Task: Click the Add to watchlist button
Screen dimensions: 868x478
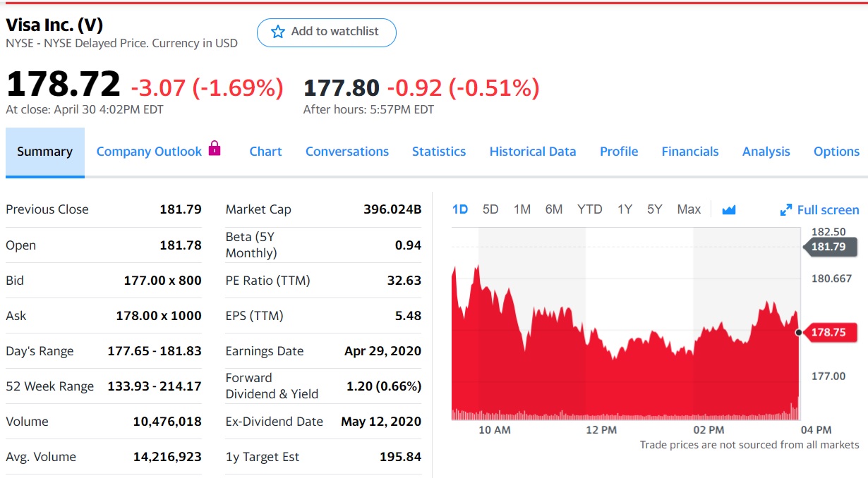Action: pos(327,32)
